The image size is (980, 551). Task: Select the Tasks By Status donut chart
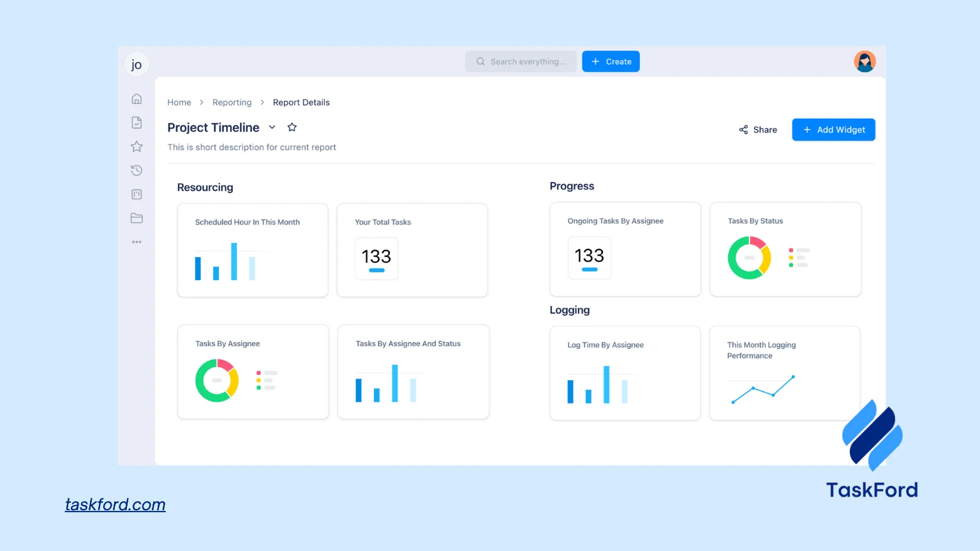tap(749, 258)
